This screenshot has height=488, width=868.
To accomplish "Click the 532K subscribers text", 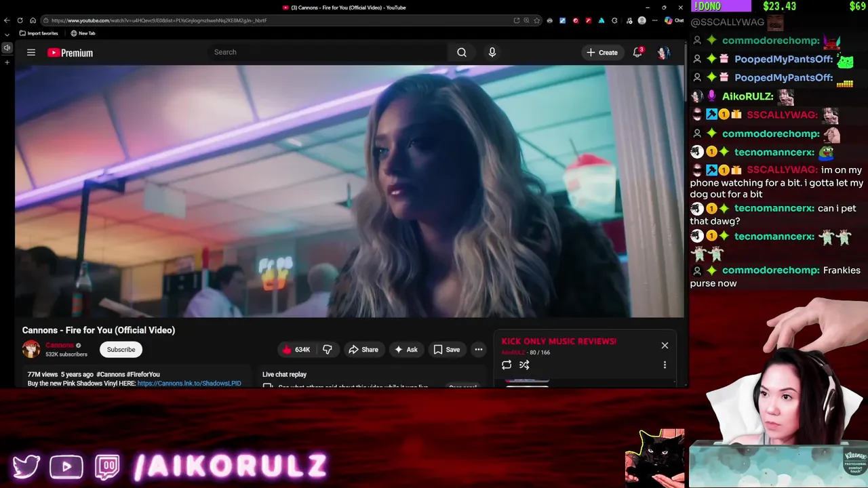I will tap(66, 354).
